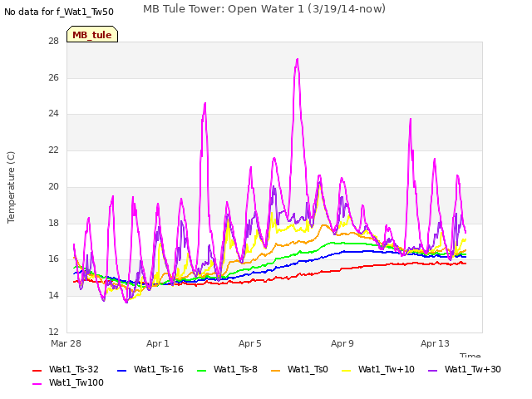Click the green Wat1_Ts-8 color swatch
This screenshot has width=532, height=399.
[x=201, y=371]
